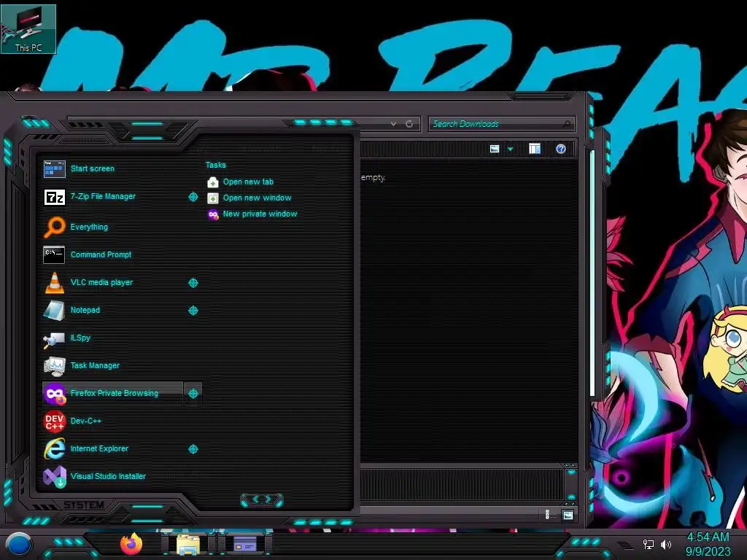This screenshot has width=747, height=560.
Task: Expand VLC media player jump list
Action: [193, 283]
